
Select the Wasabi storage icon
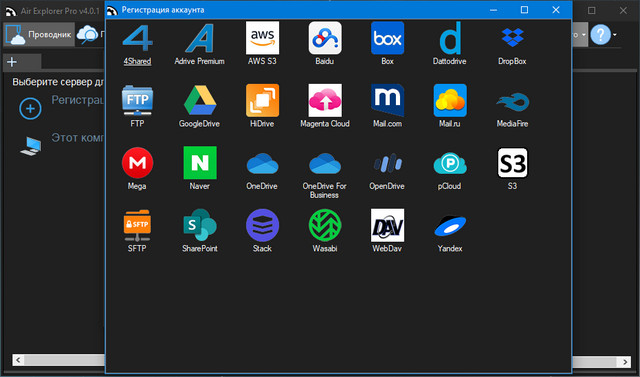click(325, 225)
